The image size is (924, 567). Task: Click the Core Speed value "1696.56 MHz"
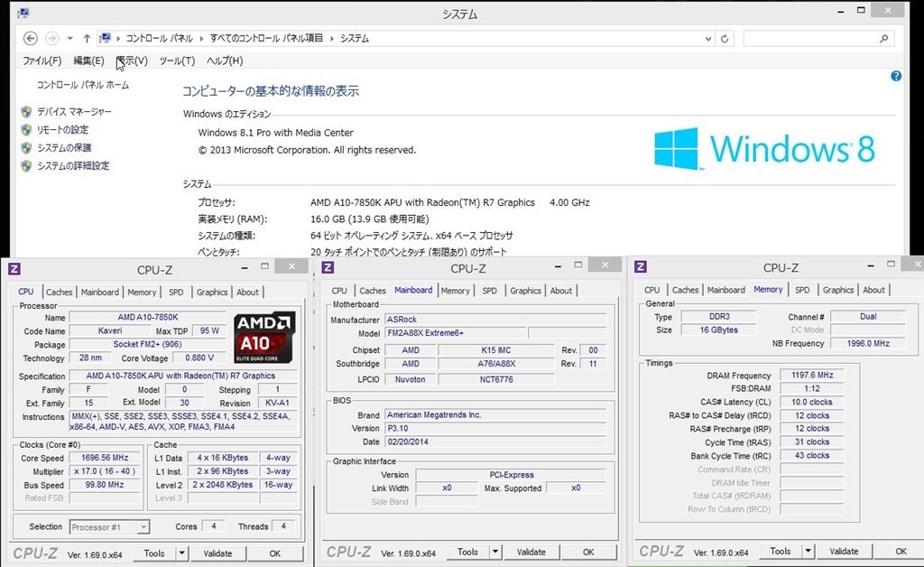pos(105,458)
